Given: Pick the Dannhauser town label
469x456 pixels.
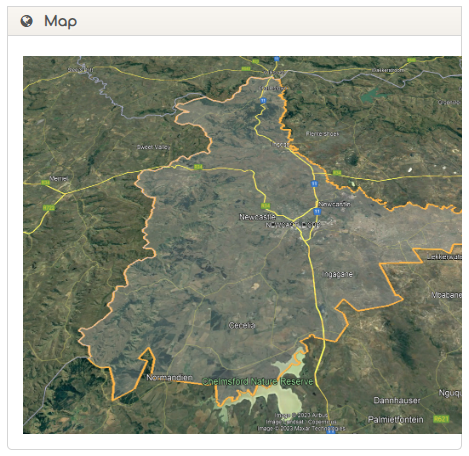Looking at the screenshot, I should click(397, 400).
